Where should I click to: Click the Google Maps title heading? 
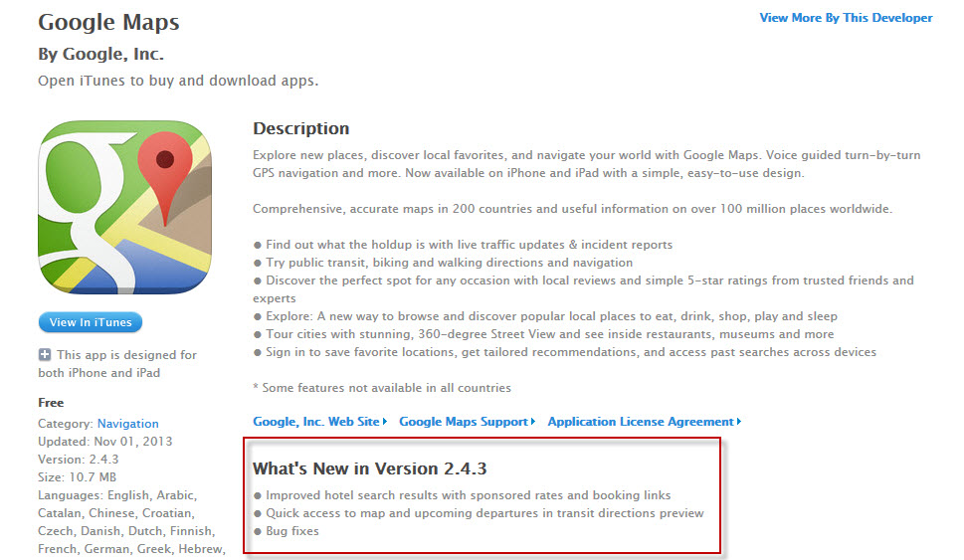click(x=108, y=22)
